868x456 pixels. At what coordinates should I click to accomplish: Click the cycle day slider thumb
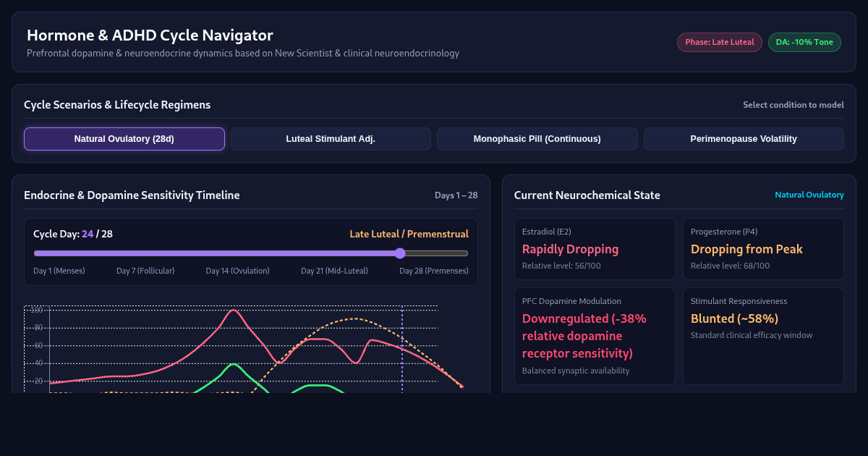point(400,253)
